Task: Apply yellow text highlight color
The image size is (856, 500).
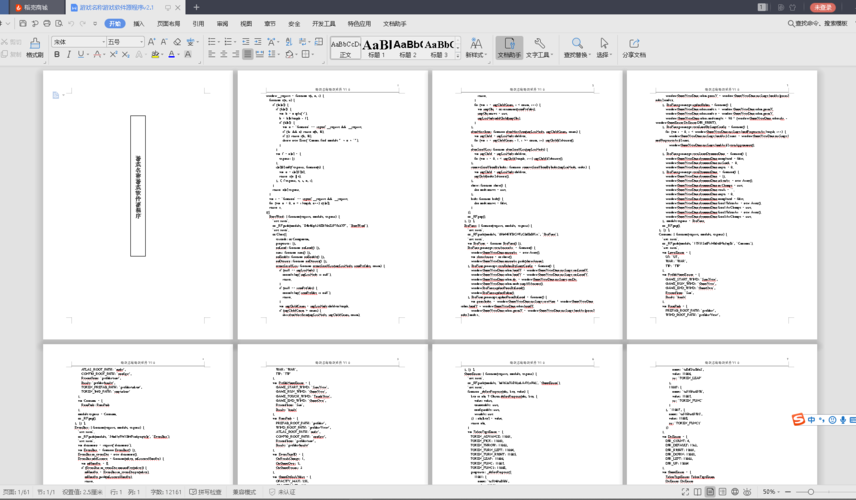Action: pos(155,55)
